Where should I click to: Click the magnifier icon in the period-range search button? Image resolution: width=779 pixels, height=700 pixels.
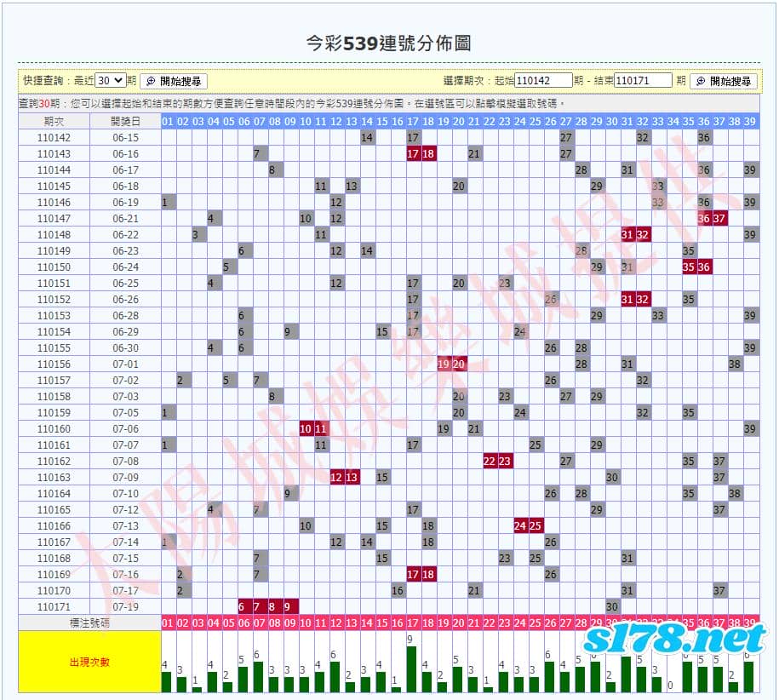[x=701, y=81]
